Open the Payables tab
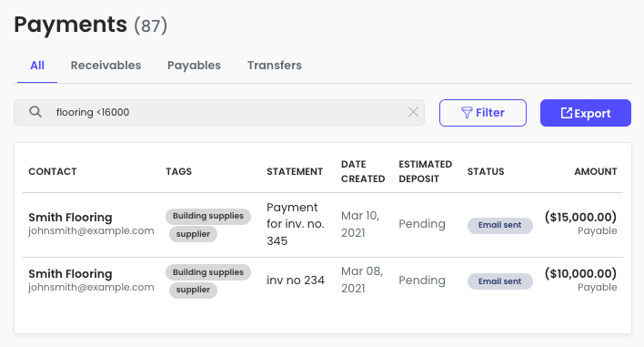The width and height of the screenshot is (644, 347). (x=194, y=66)
